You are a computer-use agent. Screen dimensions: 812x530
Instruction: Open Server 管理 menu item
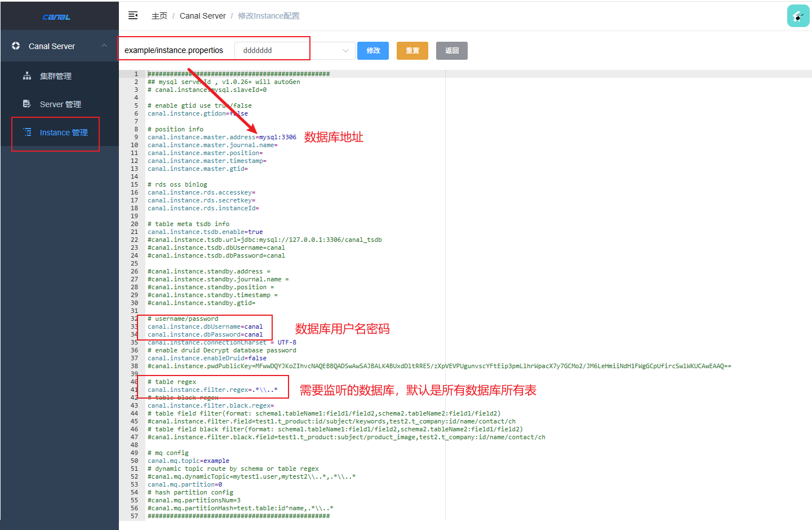pos(59,104)
